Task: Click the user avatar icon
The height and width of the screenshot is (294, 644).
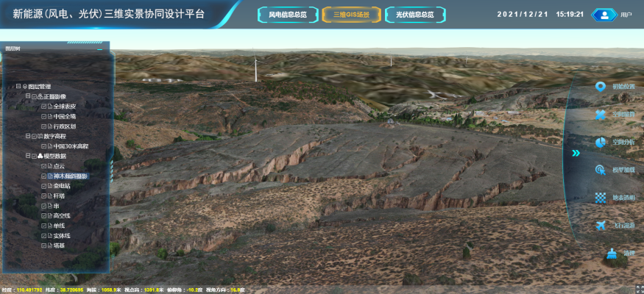Action: click(605, 14)
